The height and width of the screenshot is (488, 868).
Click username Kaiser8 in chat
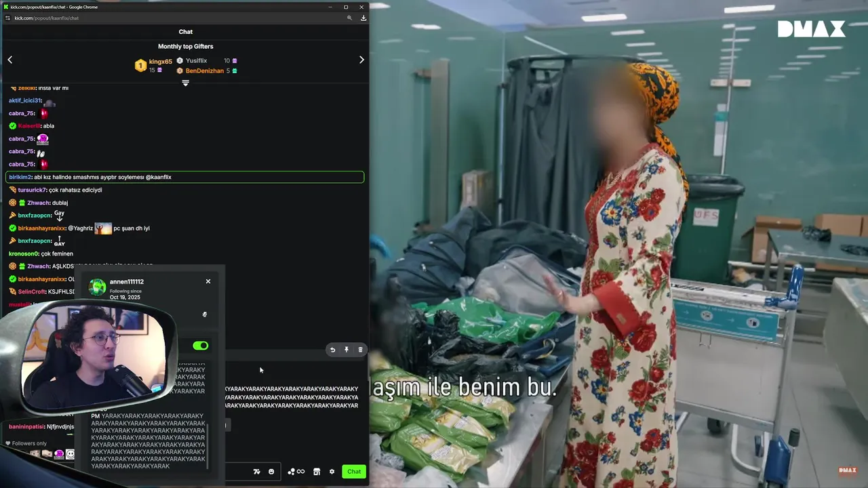pyautogui.click(x=29, y=126)
